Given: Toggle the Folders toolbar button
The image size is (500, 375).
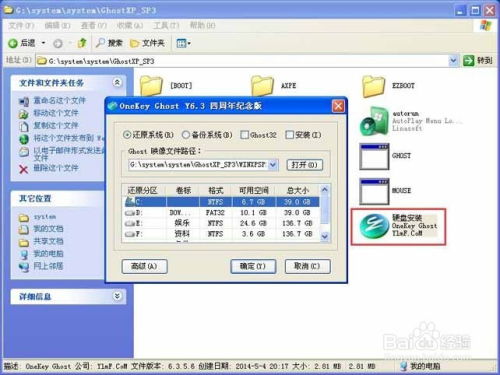Looking at the screenshot, I should coord(147,43).
